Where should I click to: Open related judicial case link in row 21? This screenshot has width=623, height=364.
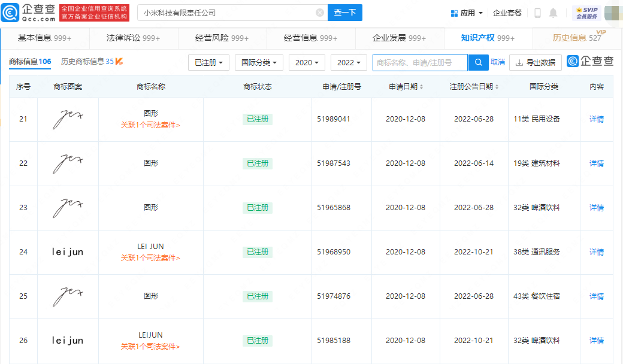click(150, 125)
